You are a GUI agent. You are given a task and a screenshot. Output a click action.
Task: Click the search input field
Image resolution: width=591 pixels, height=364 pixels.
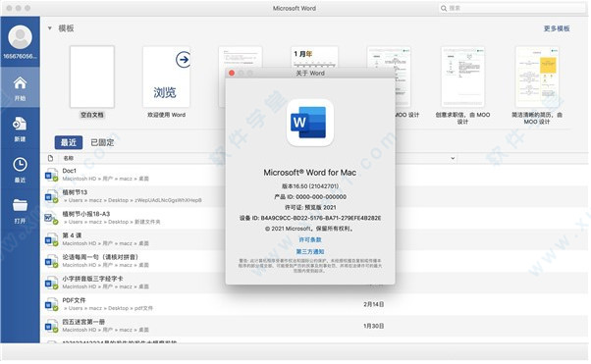(x=512, y=8)
